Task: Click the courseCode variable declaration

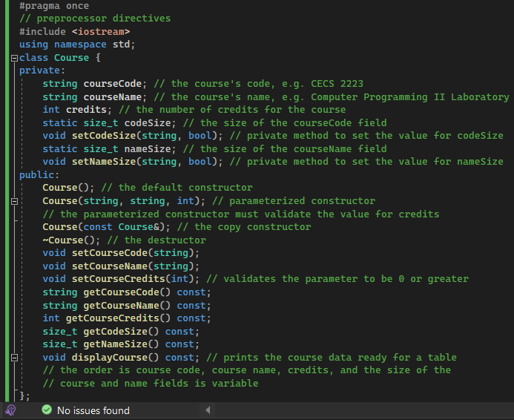Action: coord(113,84)
